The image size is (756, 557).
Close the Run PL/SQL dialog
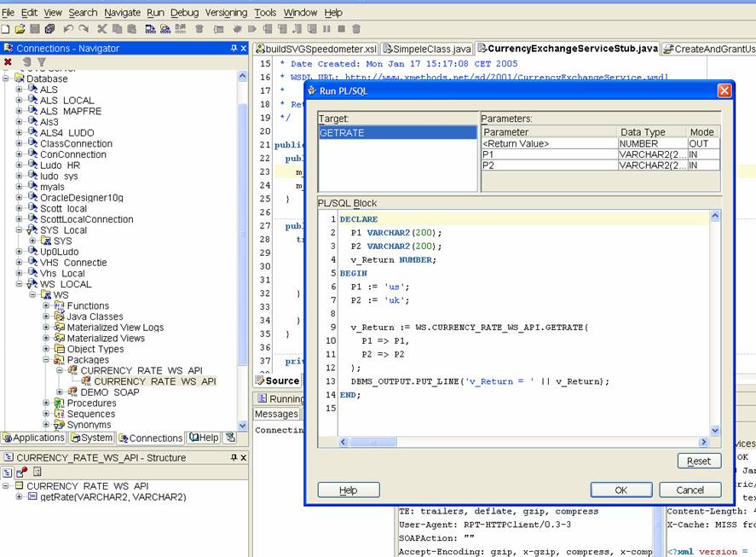724,90
